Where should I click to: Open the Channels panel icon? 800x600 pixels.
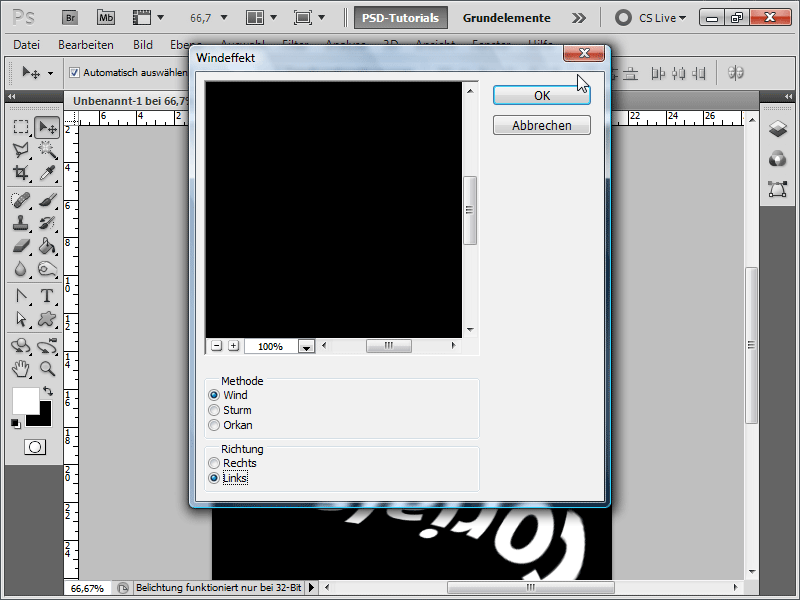(x=778, y=159)
